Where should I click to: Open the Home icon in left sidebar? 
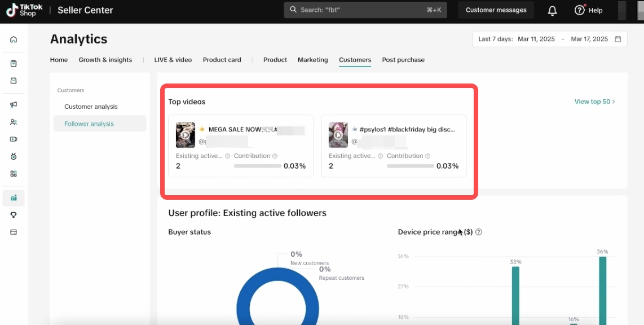coord(14,39)
